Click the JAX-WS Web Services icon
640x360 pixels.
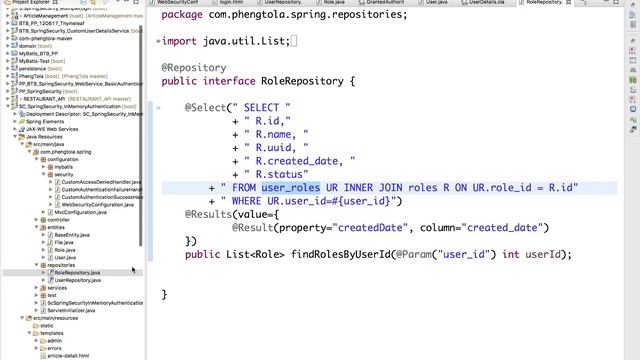point(22,129)
